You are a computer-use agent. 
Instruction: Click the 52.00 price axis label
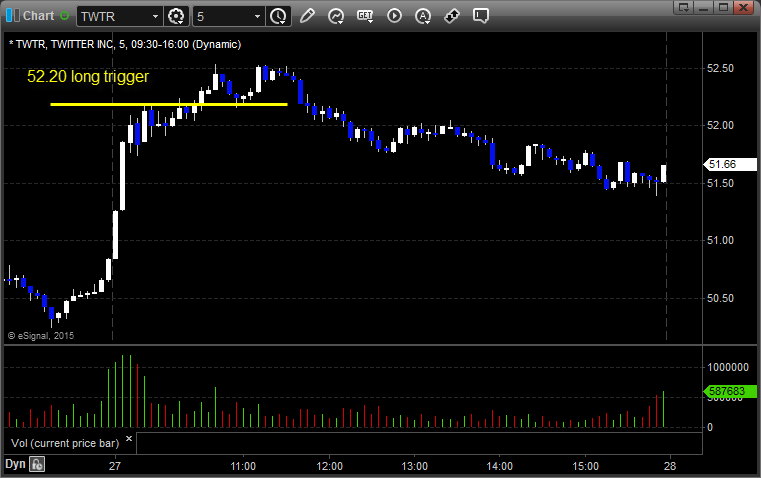[x=720, y=126]
